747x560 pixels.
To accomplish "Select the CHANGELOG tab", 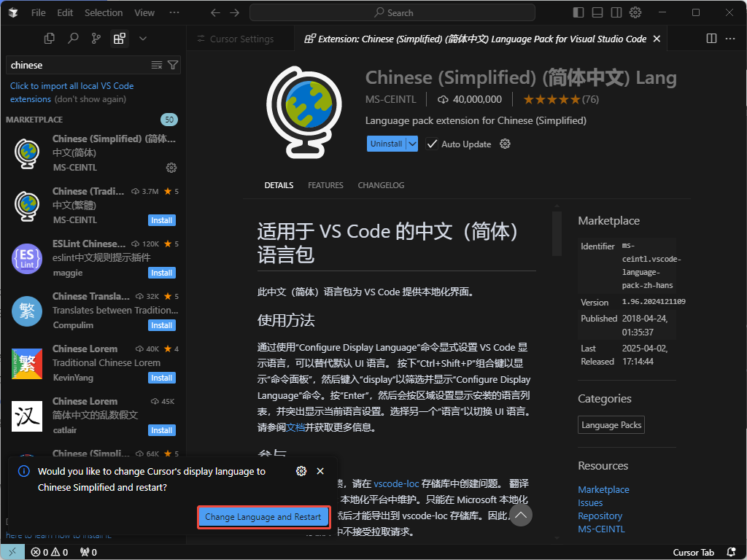I will click(381, 185).
